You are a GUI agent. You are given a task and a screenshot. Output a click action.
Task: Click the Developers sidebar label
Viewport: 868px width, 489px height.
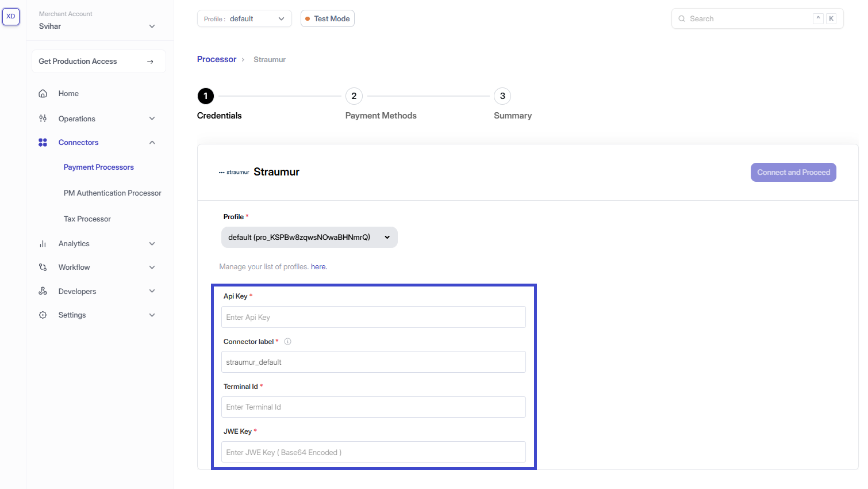[77, 292]
